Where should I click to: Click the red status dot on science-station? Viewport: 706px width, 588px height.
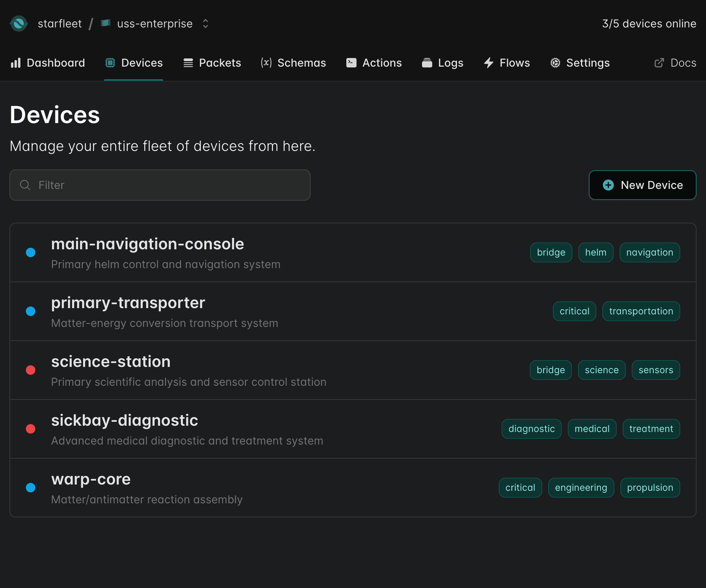[x=31, y=370]
